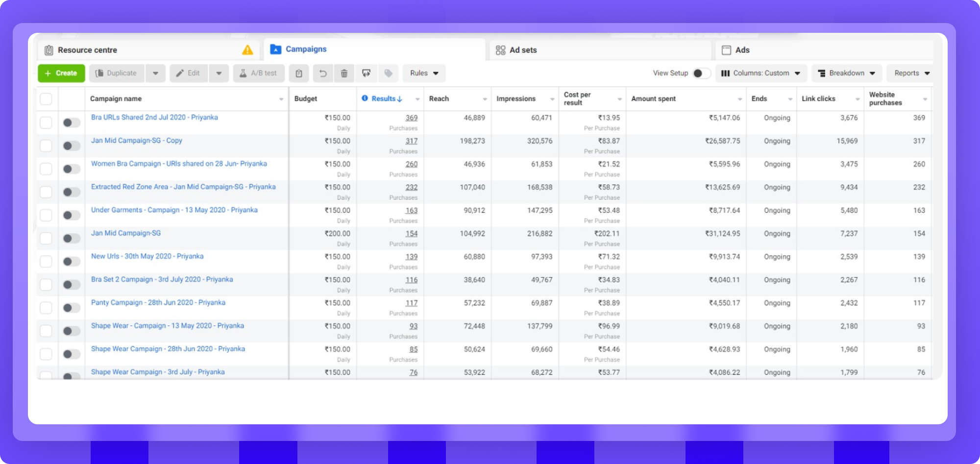The height and width of the screenshot is (464, 980).
Task: Click the undo arrow icon in toolbar
Action: (322, 73)
